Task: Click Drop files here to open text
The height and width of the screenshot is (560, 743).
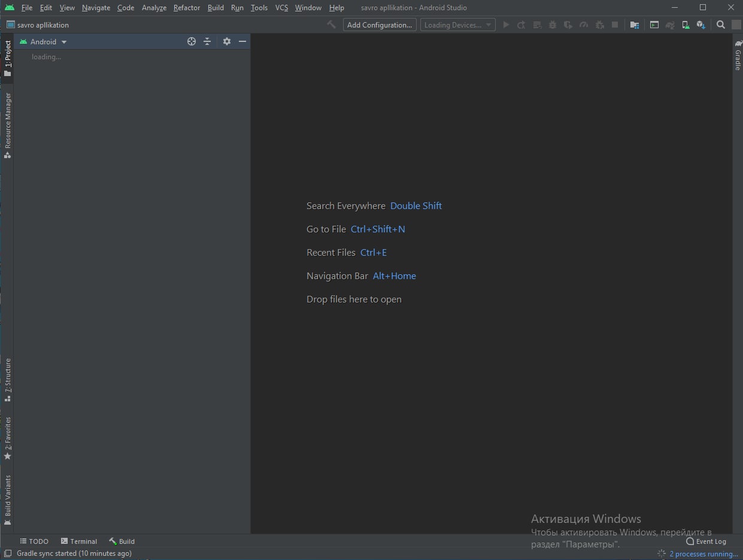Action: [354, 299]
